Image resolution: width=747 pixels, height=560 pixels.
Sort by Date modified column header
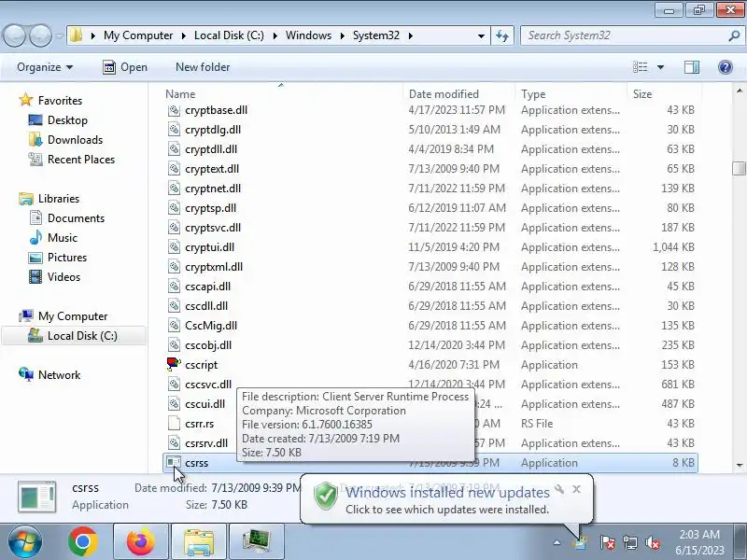(458, 94)
